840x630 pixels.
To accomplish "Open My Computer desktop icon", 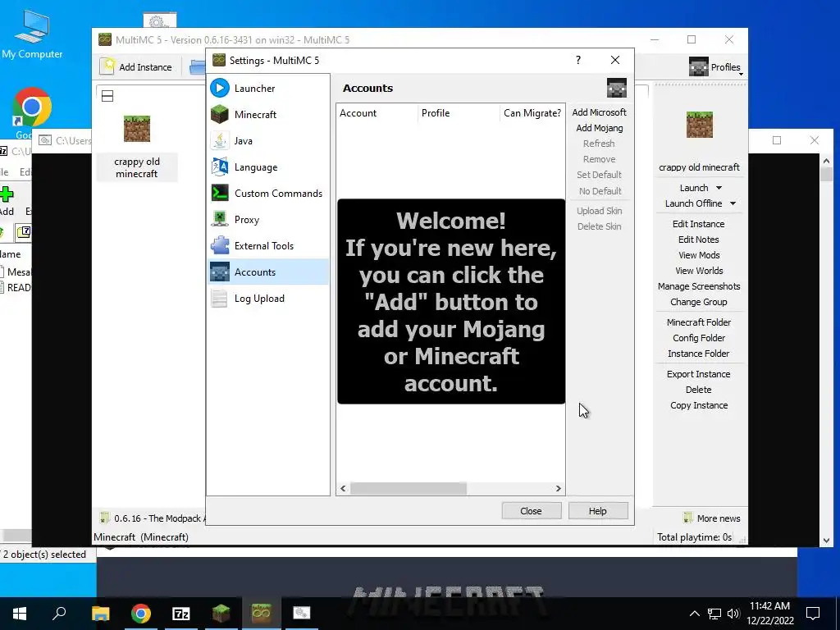I will point(32,34).
